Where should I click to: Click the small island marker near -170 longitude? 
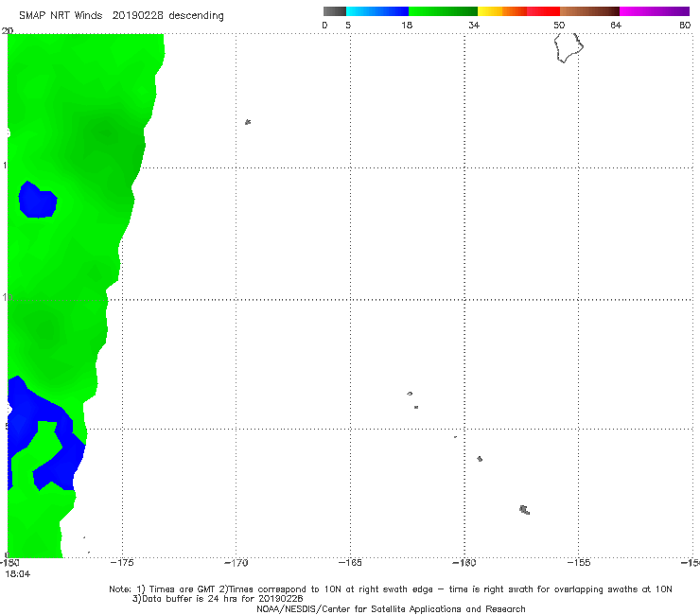pos(248,122)
